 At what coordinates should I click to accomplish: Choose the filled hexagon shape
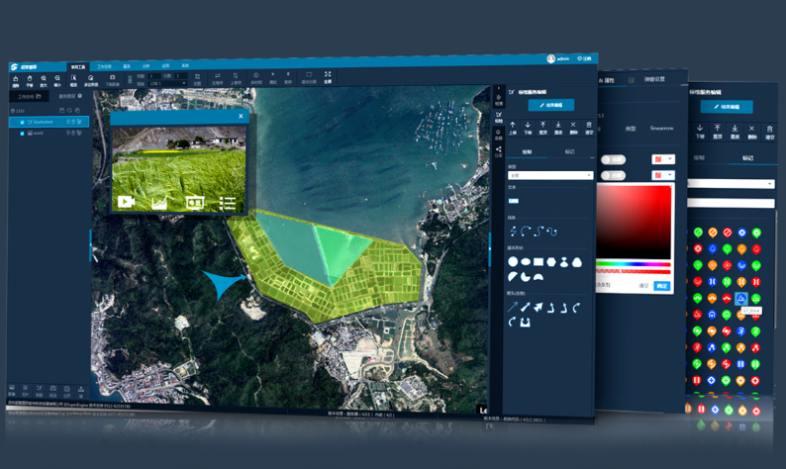[551, 262]
